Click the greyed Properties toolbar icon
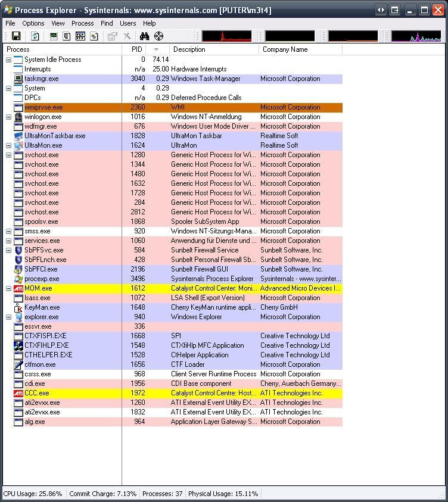 [112, 36]
